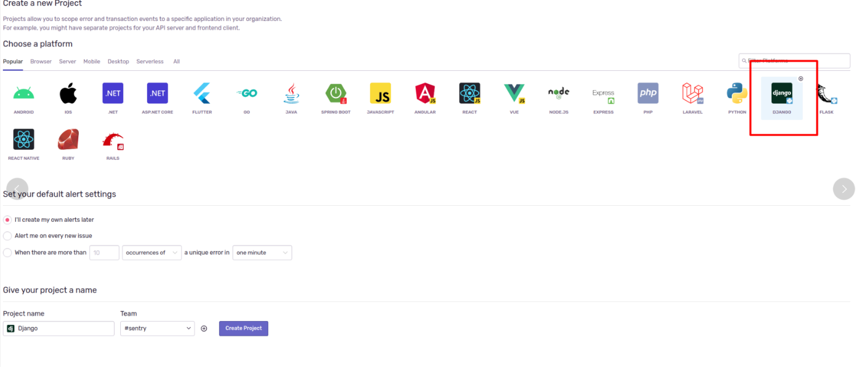Image resolution: width=868 pixels, height=389 pixels.
Task: Select the Vue platform icon
Action: [514, 93]
